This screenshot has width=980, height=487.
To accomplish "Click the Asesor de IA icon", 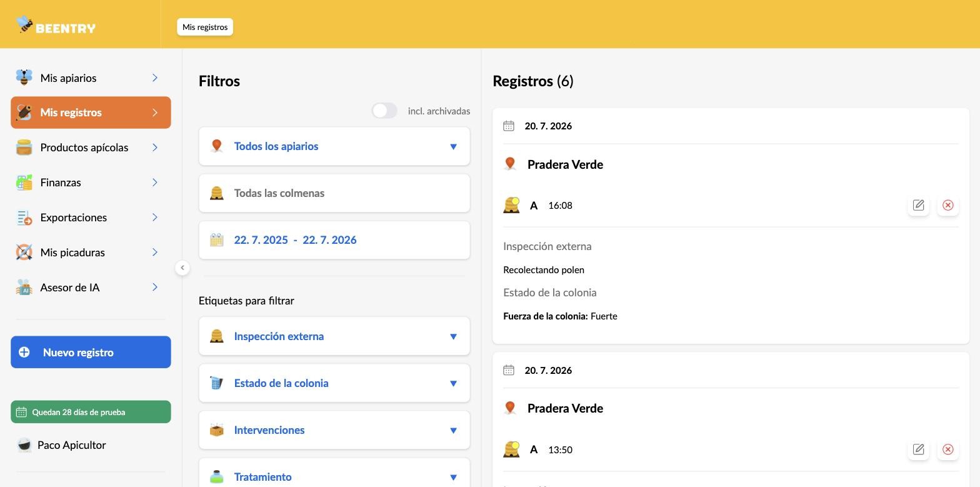I will [24, 288].
